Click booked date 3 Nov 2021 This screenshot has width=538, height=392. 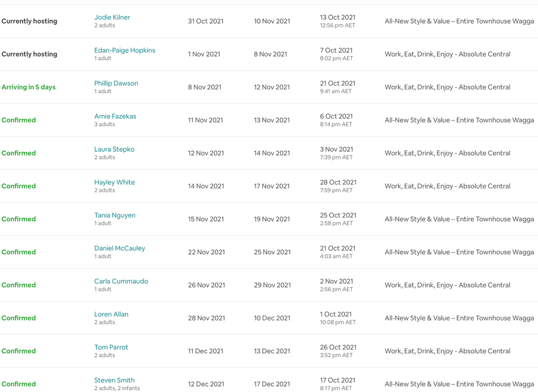[x=336, y=149]
